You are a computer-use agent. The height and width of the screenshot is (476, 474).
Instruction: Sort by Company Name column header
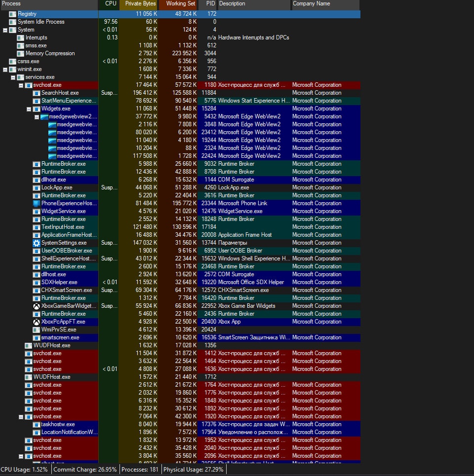(x=325, y=3)
